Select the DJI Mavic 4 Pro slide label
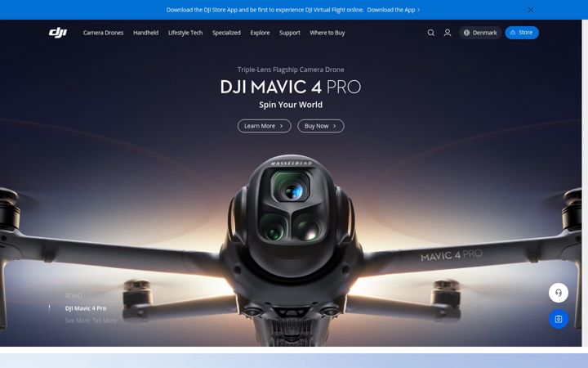 [86, 308]
